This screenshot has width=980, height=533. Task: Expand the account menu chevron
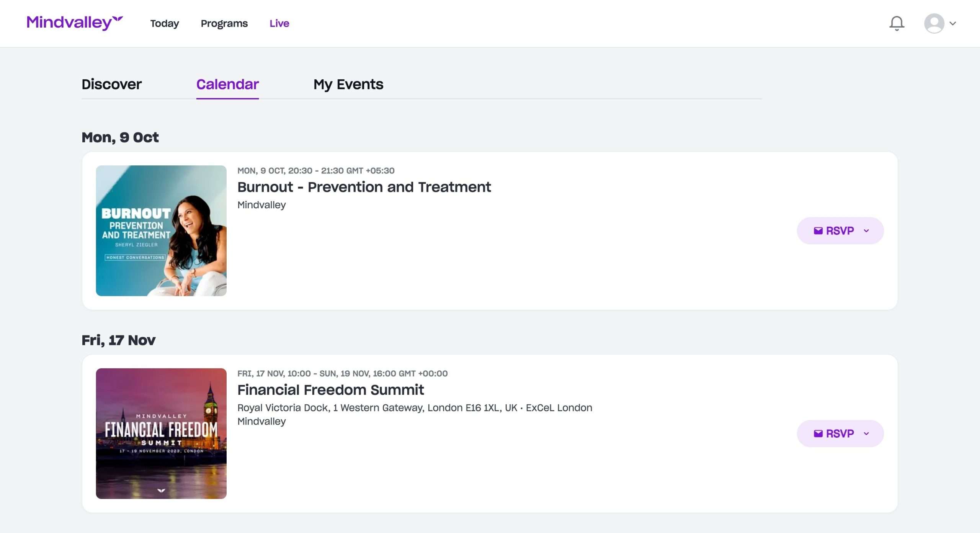point(953,23)
